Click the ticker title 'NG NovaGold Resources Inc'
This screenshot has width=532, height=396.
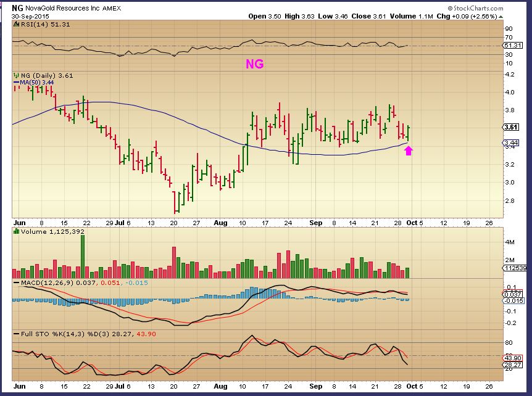tap(56, 8)
